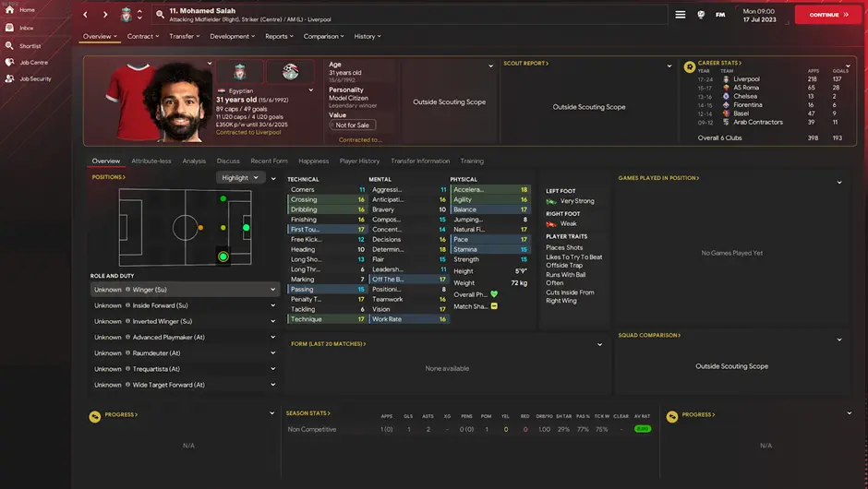The height and width of the screenshot is (489, 868).
Task: Click the help icon beside the FM logo
Action: [701, 15]
